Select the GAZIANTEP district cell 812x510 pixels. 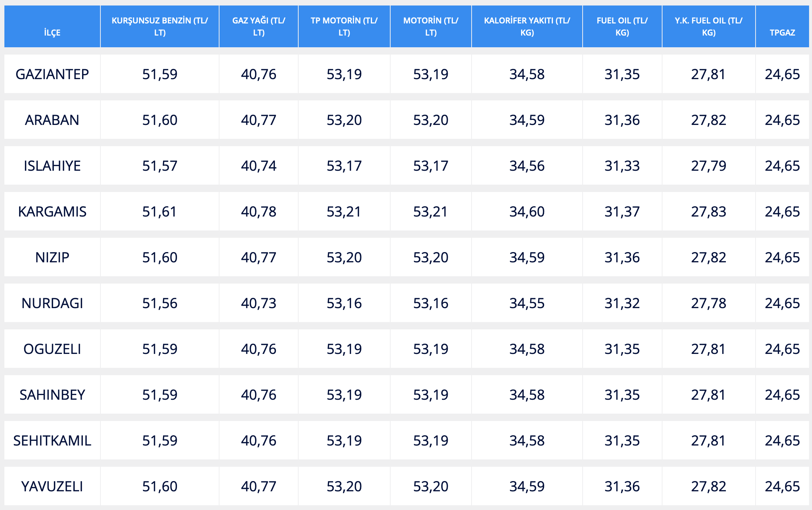click(52, 74)
